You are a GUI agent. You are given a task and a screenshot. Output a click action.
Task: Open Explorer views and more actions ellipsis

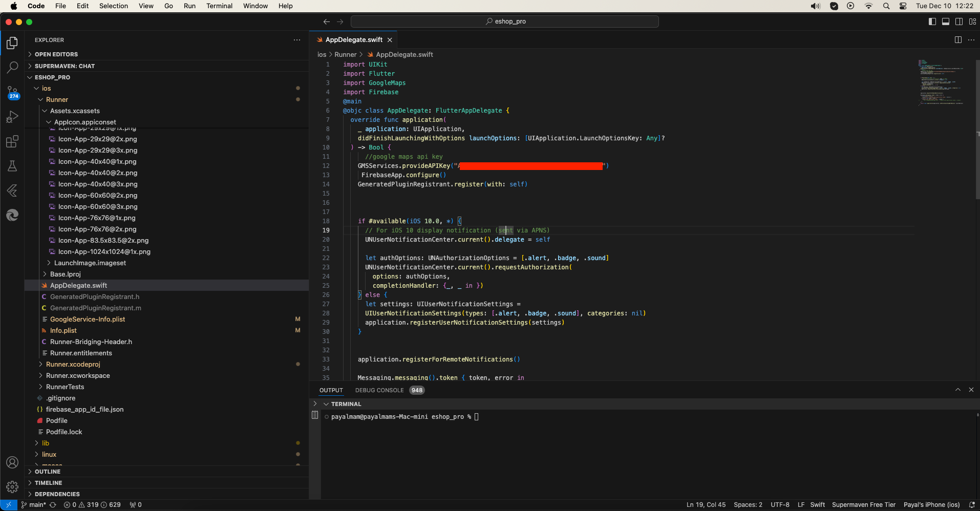tap(297, 40)
